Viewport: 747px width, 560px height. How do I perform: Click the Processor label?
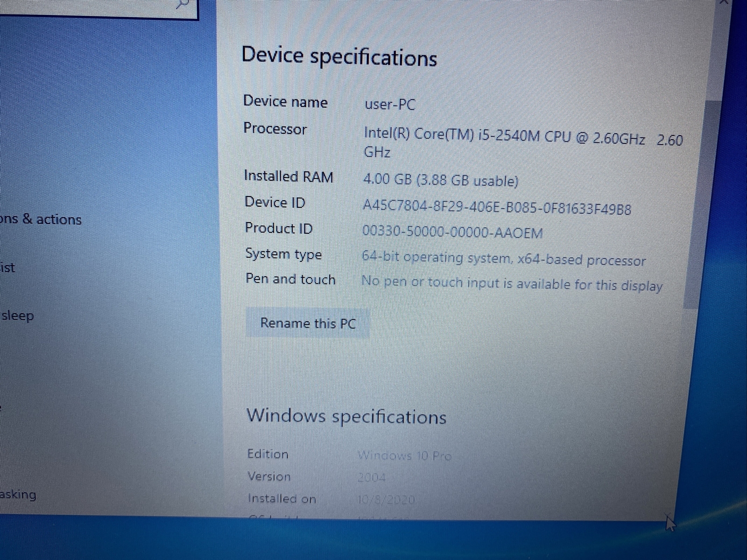coord(275,128)
